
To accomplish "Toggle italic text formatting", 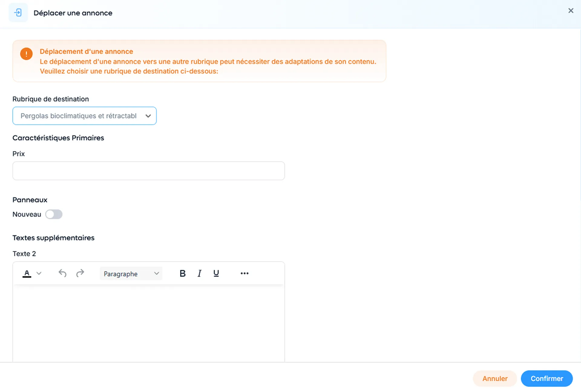I will tap(199, 273).
